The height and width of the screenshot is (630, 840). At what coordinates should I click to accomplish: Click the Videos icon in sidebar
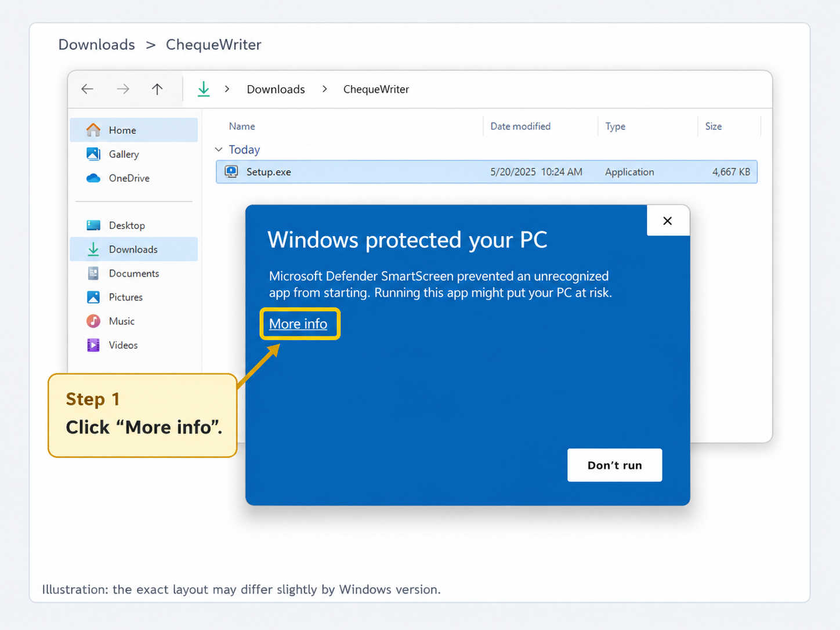[93, 345]
